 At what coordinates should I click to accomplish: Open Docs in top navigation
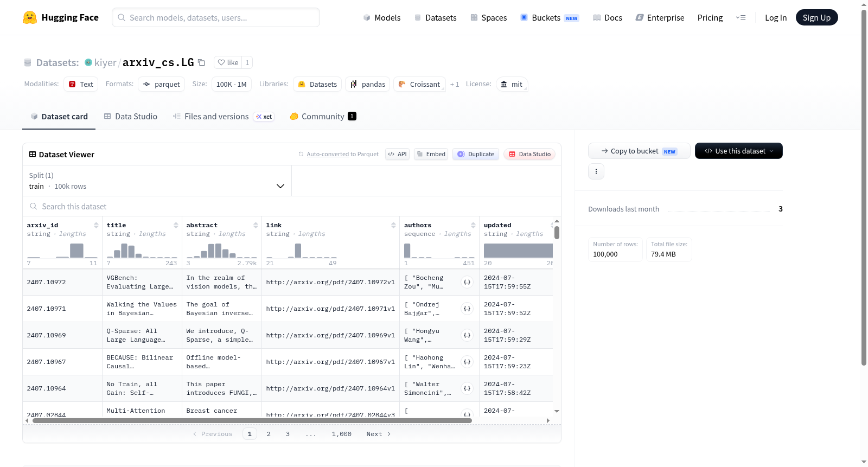click(607, 17)
